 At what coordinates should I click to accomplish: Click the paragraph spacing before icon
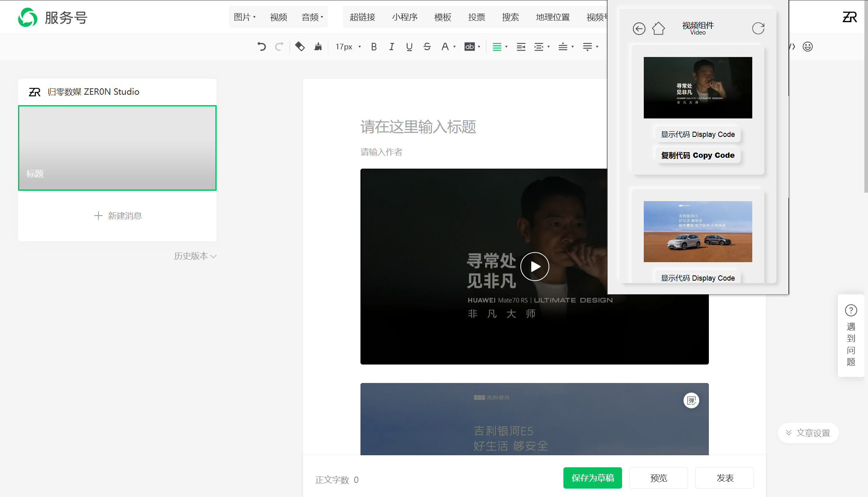click(x=563, y=47)
